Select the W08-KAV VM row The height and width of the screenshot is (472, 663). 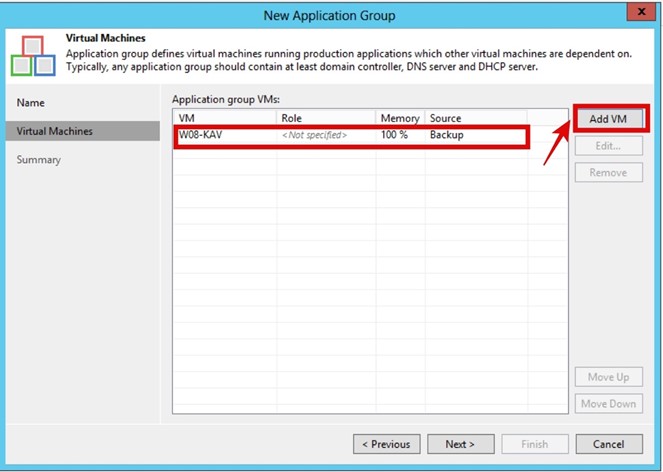(351, 136)
